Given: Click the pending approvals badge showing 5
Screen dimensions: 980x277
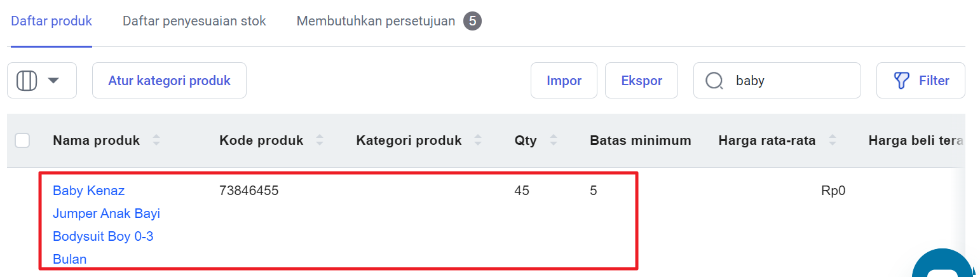Looking at the screenshot, I should click(x=472, y=22).
